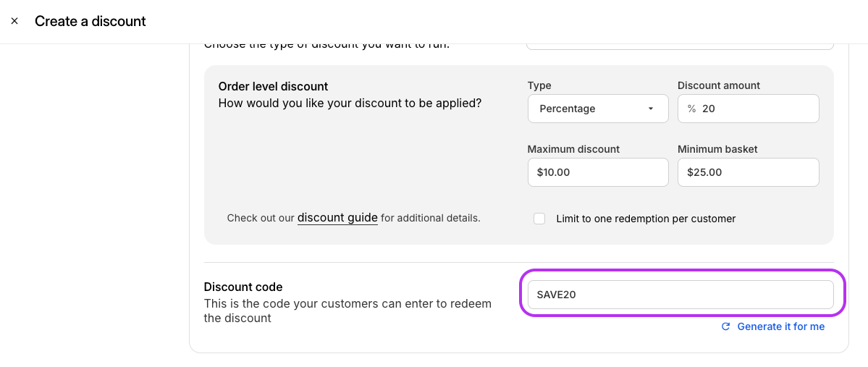This screenshot has width=868, height=367.
Task: Open the discount guide link
Action: 337,218
